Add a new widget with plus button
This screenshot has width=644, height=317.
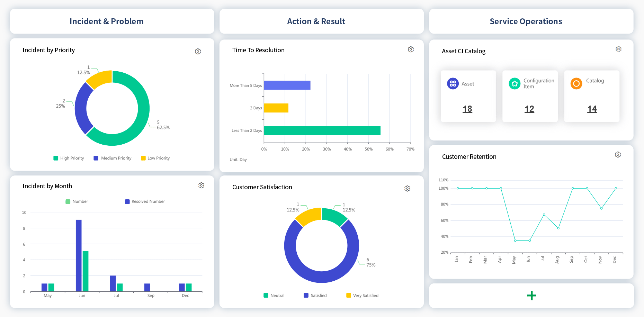point(531,296)
